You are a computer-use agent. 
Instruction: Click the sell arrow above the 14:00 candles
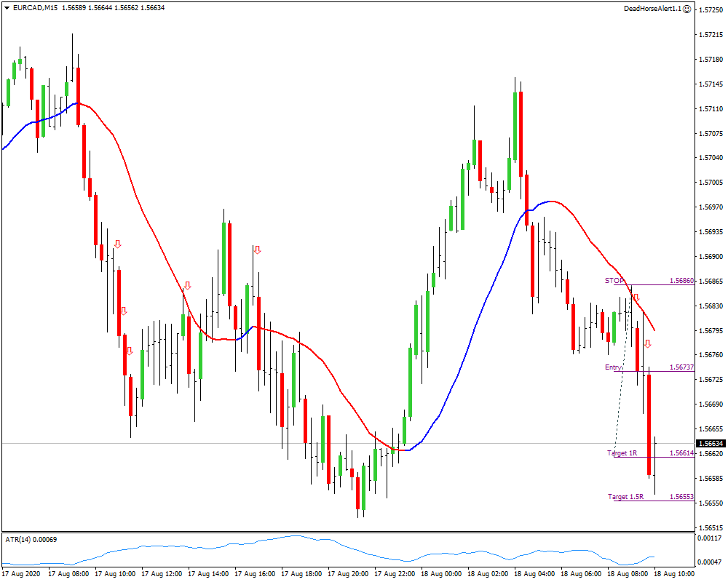pyautogui.click(x=188, y=285)
